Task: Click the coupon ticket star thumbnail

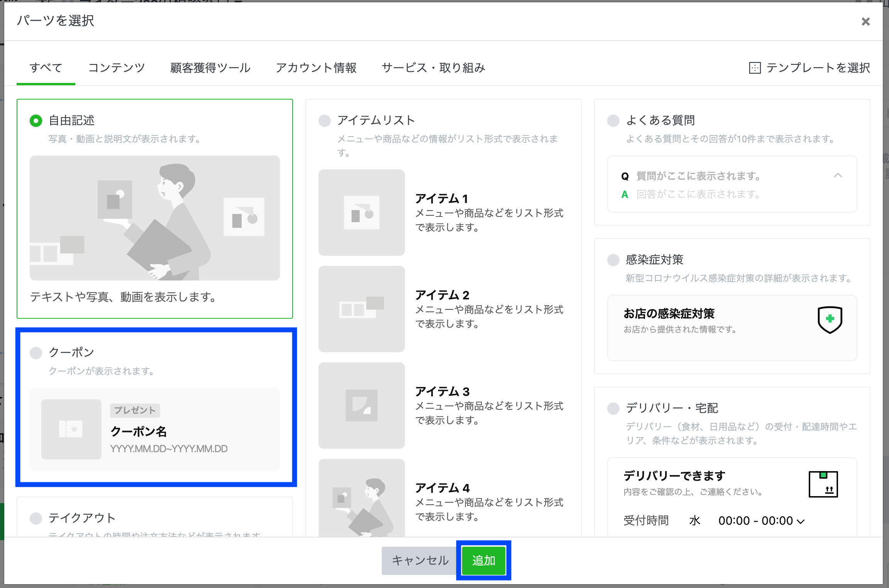Action: point(71,429)
